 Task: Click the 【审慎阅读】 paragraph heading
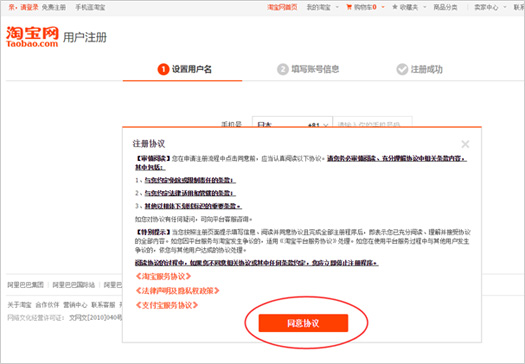pos(153,159)
